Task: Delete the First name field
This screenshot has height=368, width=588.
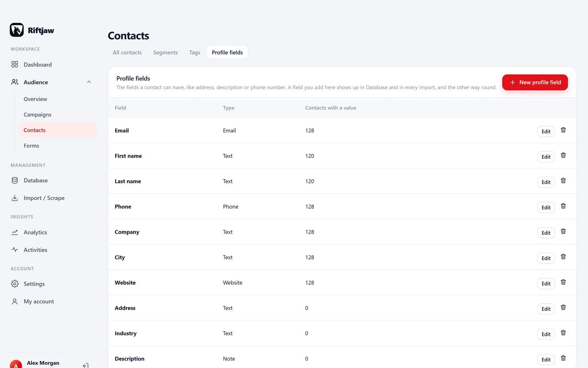Action: tap(563, 155)
